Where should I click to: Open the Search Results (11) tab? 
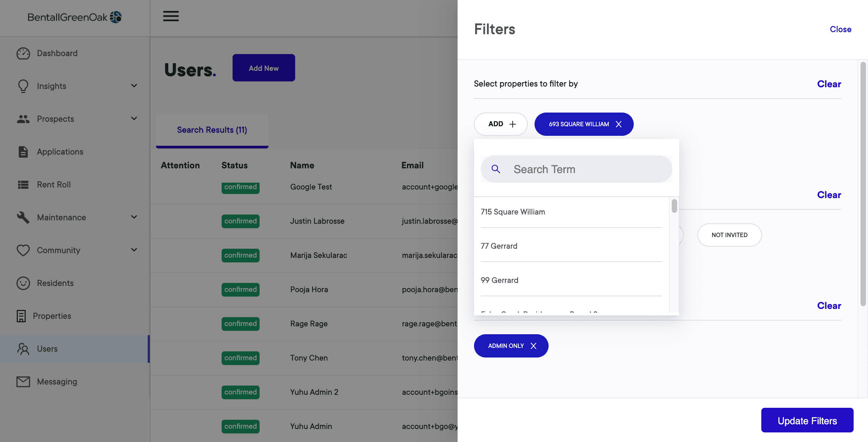point(212,130)
